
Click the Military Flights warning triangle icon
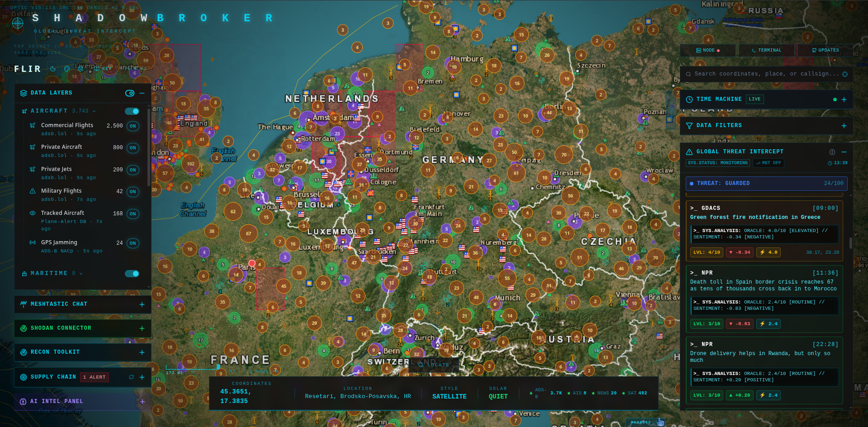[x=33, y=191]
